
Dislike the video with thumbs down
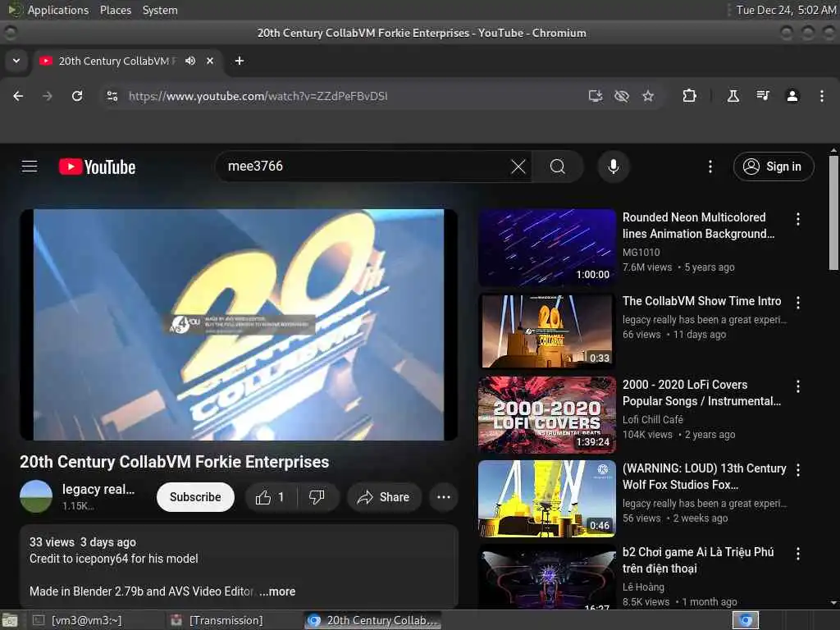tap(317, 497)
